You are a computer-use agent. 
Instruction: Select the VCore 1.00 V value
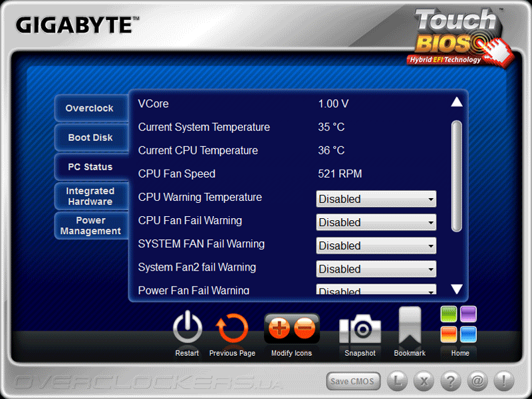pyautogui.click(x=333, y=104)
